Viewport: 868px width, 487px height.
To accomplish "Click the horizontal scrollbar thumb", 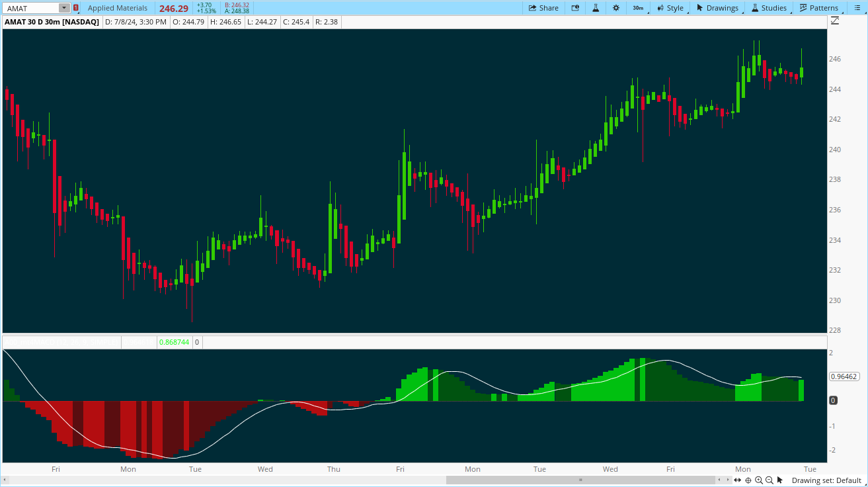I will [x=580, y=480].
